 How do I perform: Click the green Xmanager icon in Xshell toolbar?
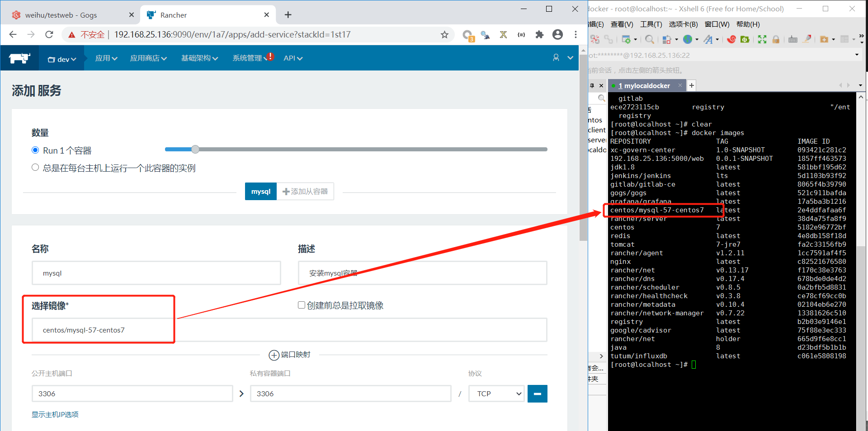745,39
